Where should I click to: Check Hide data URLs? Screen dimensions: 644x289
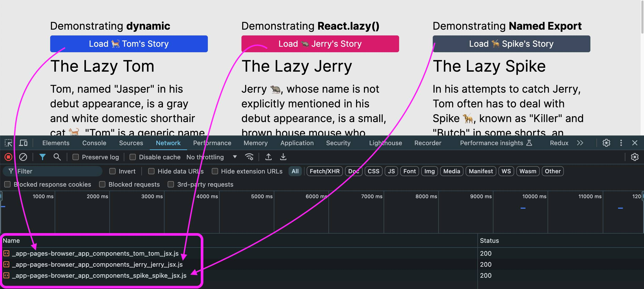[x=151, y=171]
